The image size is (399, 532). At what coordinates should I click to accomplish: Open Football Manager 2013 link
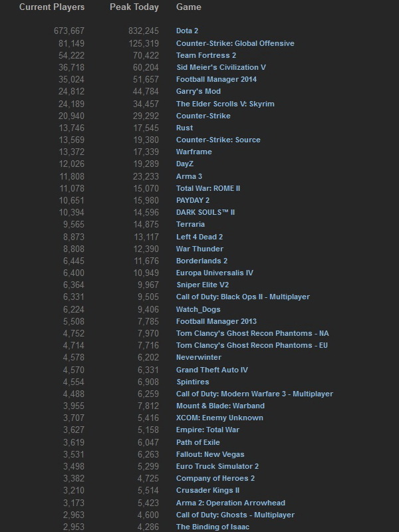coord(216,321)
